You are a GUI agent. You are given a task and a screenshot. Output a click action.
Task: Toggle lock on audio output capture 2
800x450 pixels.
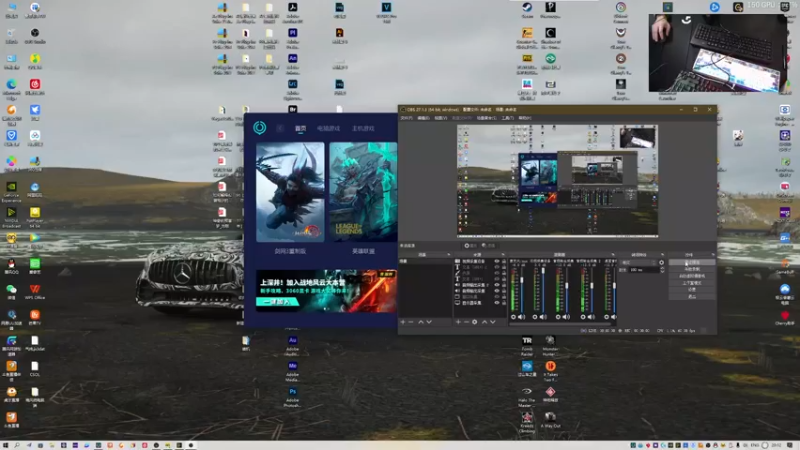pos(504,285)
